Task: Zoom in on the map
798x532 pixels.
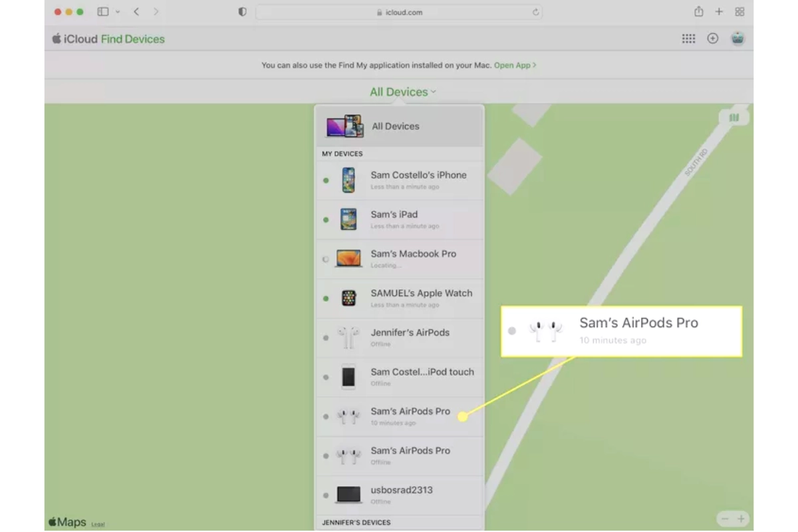Action: [x=741, y=519]
